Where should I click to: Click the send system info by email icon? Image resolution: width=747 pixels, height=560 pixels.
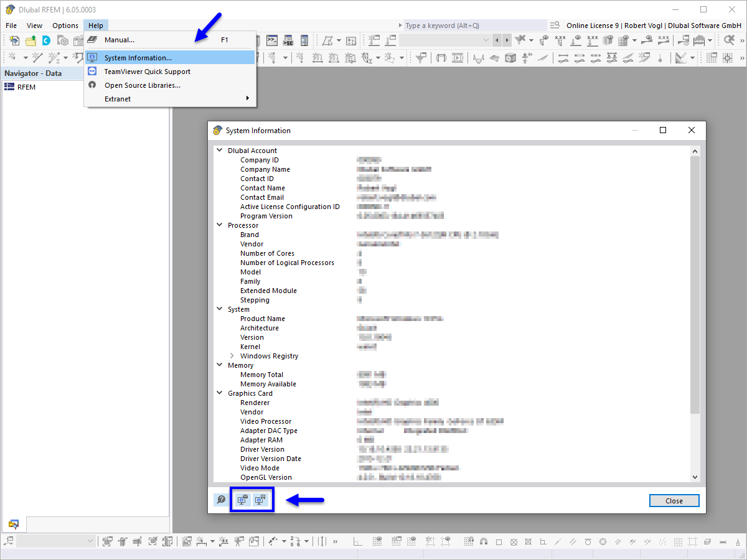click(242, 500)
